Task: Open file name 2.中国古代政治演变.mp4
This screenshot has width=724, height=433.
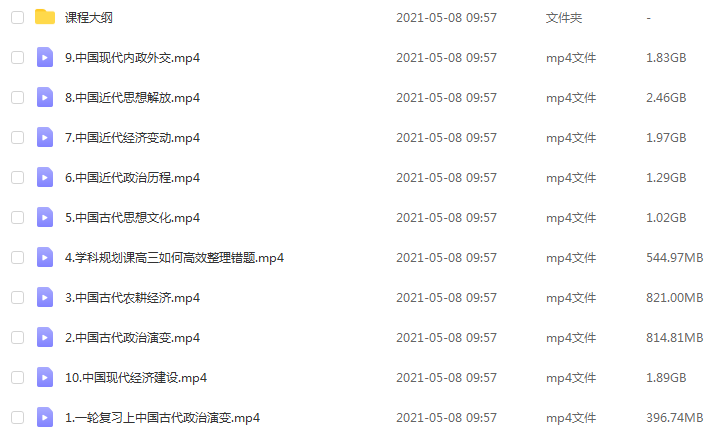Action: pos(133,337)
